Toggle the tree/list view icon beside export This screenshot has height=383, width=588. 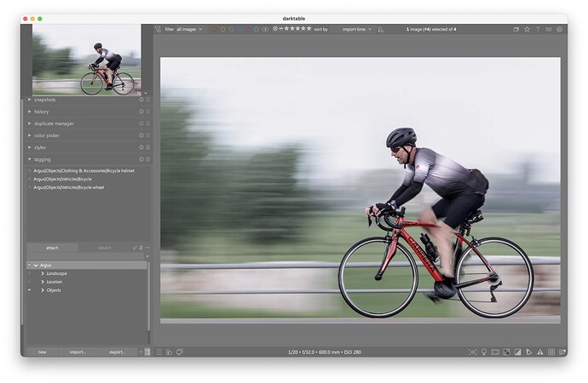click(147, 352)
